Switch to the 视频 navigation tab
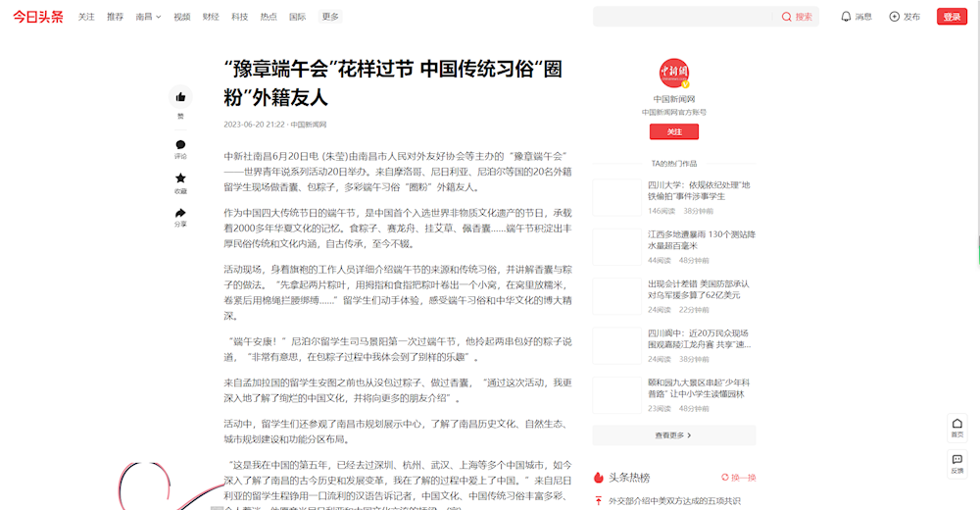The height and width of the screenshot is (510, 980). (x=182, y=17)
